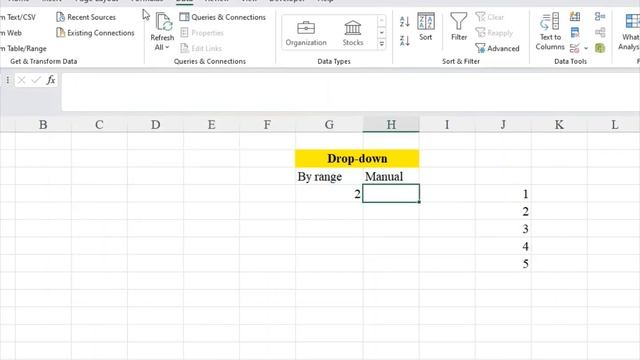Sort Z to A descending

tap(404, 40)
